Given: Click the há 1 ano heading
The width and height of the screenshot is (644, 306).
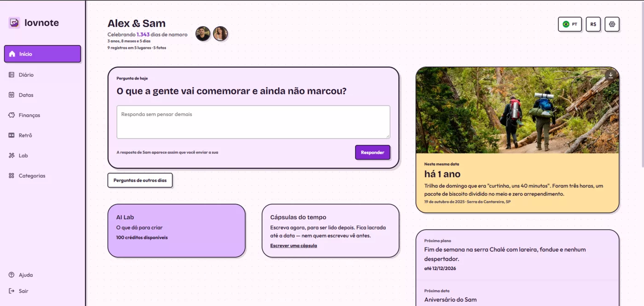Looking at the screenshot, I should pos(442,174).
